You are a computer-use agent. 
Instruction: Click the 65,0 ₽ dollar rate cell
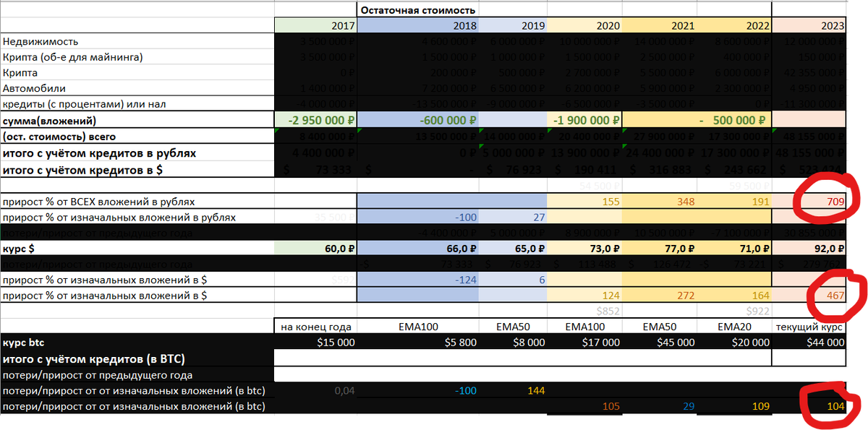[513, 249]
